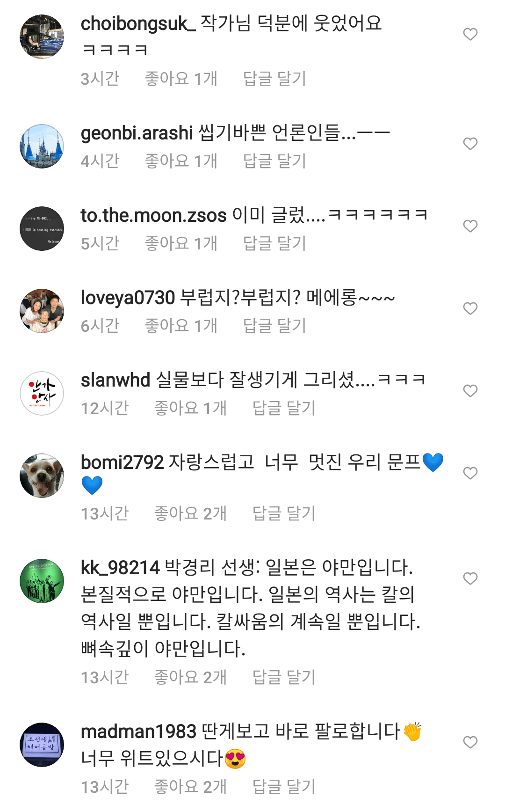Visit the madman1983 profile via username
505x812 pixels.
pos(138,732)
